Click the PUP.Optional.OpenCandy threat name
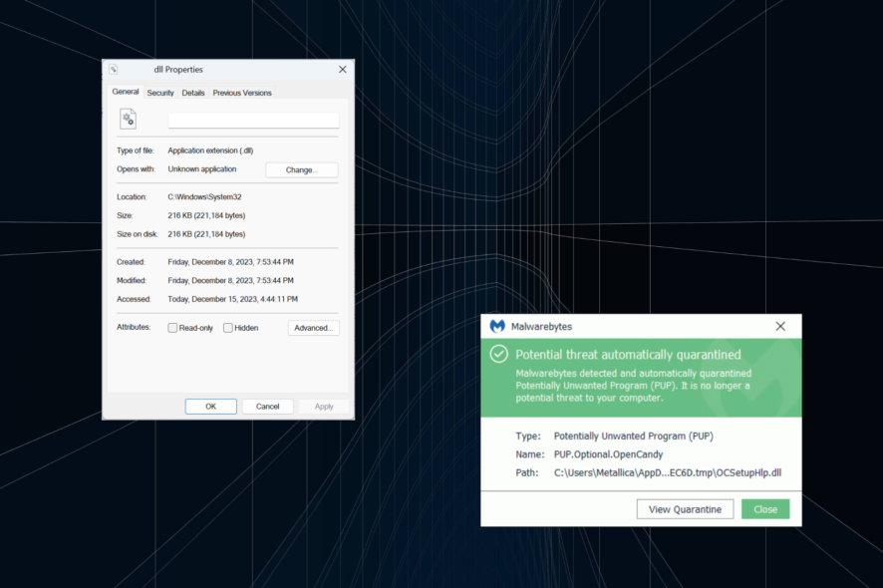The height and width of the screenshot is (588, 883). coord(608,454)
